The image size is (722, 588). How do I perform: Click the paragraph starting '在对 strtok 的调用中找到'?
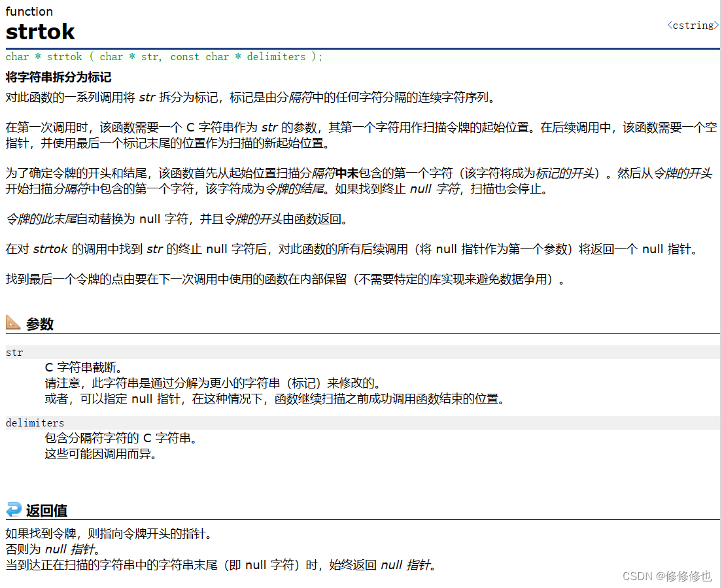[353, 249]
